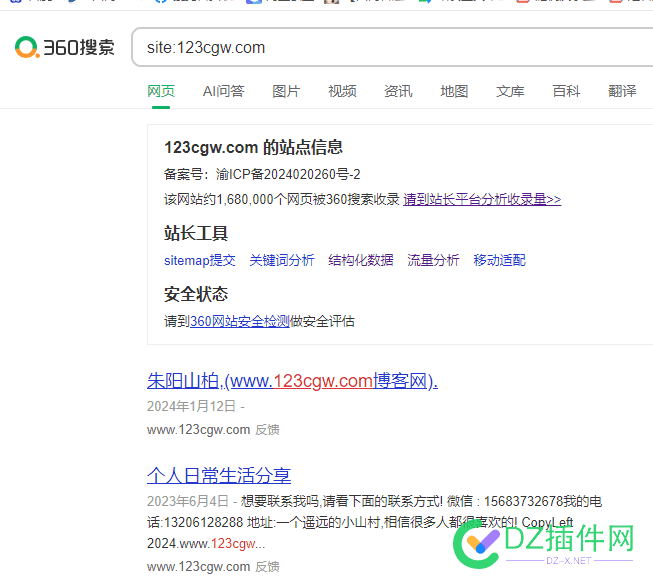Switch to the AI问答 tab

click(223, 91)
